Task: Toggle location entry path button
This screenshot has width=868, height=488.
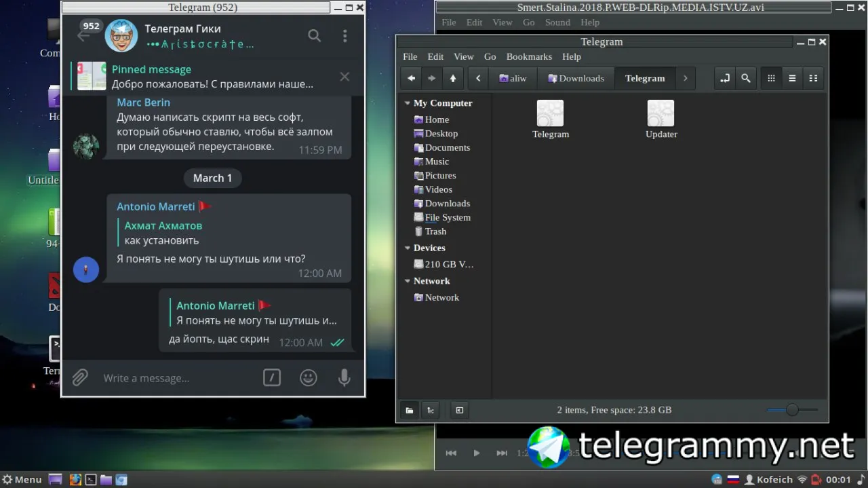Action: (725, 78)
